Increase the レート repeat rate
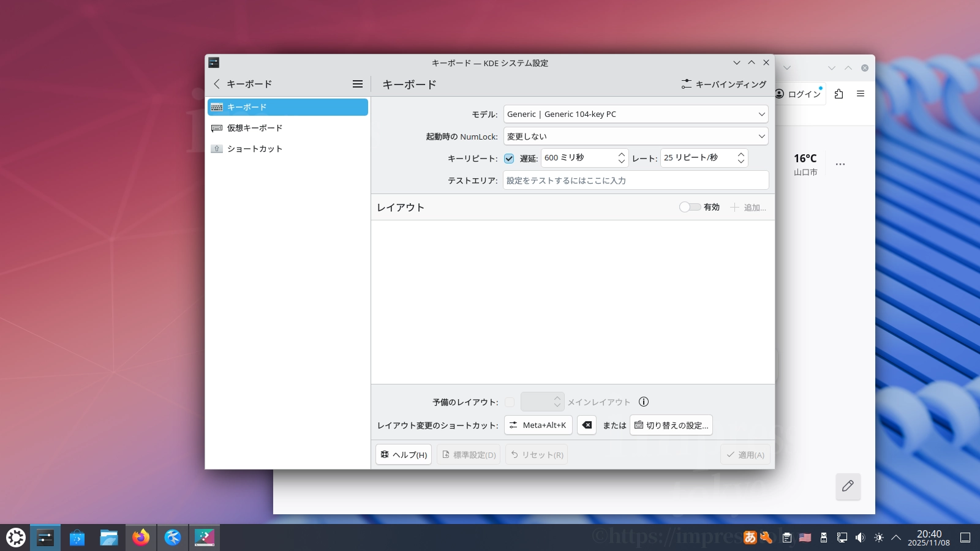 [741, 154]
